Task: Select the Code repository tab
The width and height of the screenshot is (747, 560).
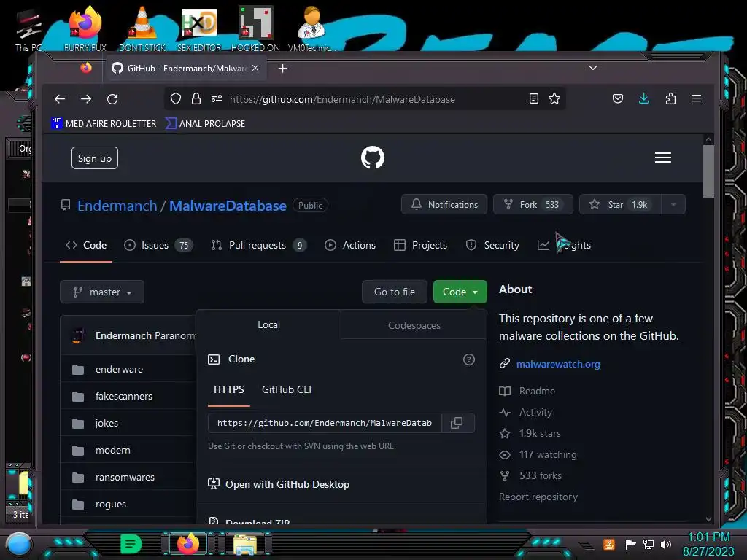Action: pos(86,245)
